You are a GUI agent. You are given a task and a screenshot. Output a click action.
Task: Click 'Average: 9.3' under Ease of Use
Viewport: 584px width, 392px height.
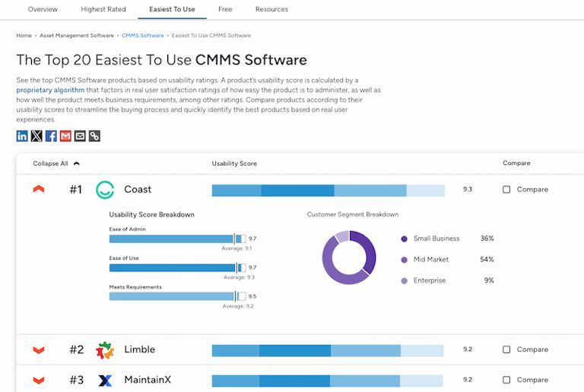coord(239,277)
